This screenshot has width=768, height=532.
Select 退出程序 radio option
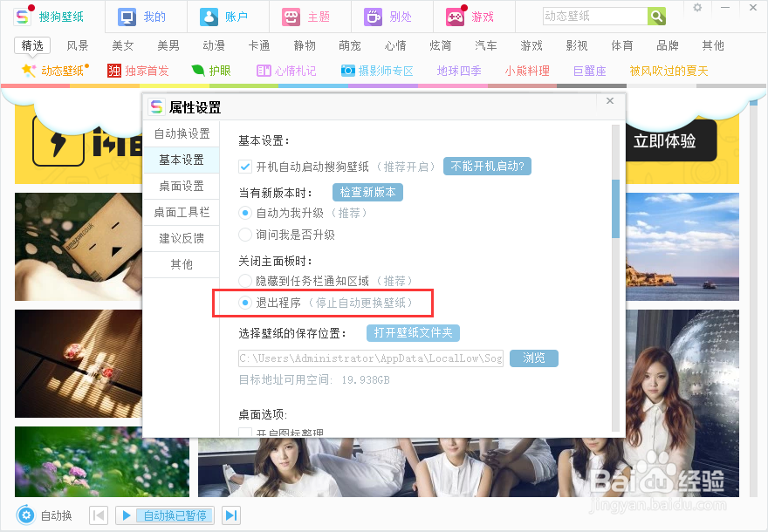(245, 303)
